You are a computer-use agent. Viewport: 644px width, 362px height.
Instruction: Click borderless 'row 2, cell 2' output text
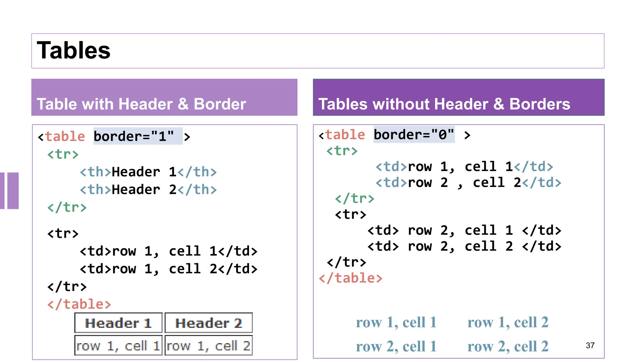coord(508,346)
